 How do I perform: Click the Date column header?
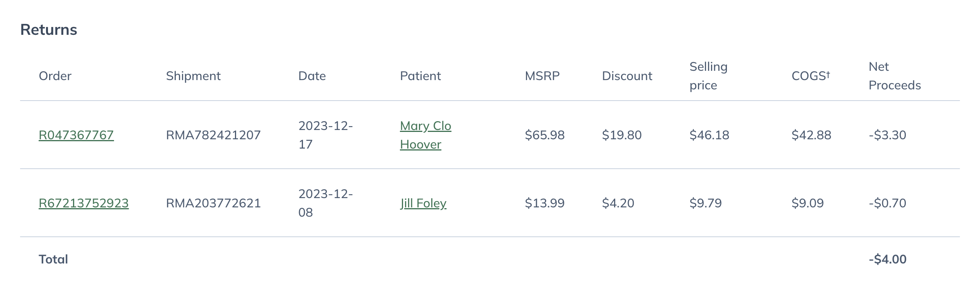coord(312,76)
